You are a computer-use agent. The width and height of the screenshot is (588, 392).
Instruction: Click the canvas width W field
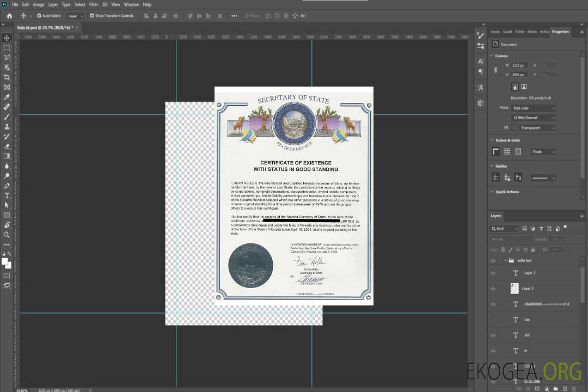[x=520, y=65]
